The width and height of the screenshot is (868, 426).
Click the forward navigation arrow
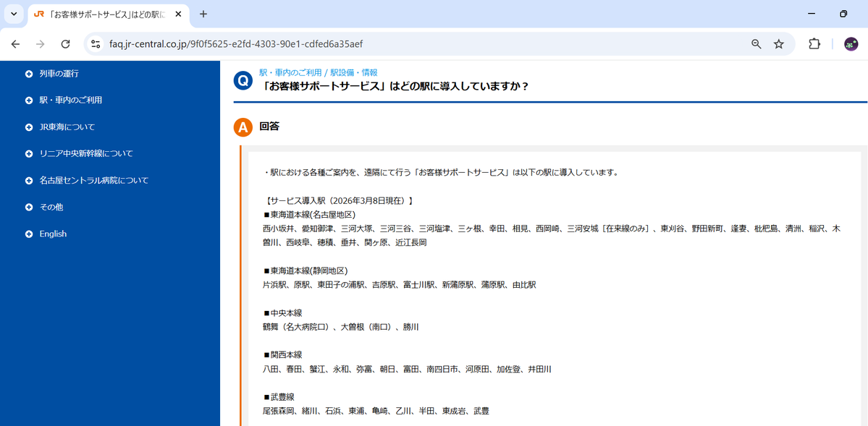(x=41, y=44)
